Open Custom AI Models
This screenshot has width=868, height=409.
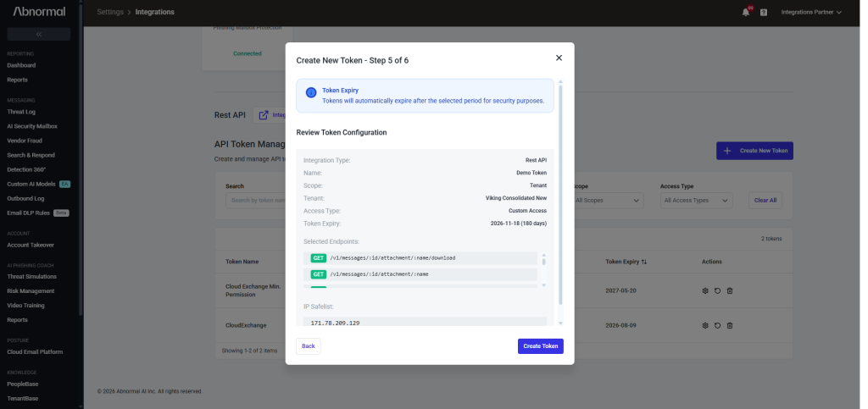click(31, 184)
